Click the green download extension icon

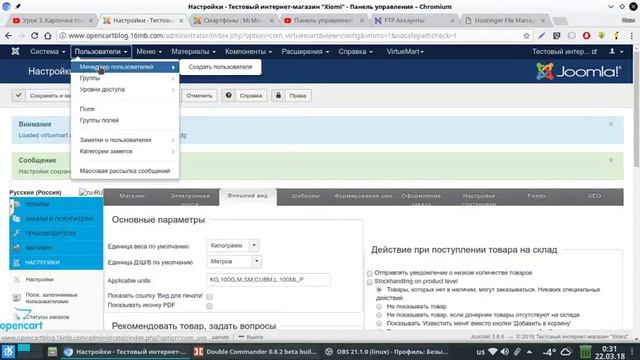(x=601, y=36)
